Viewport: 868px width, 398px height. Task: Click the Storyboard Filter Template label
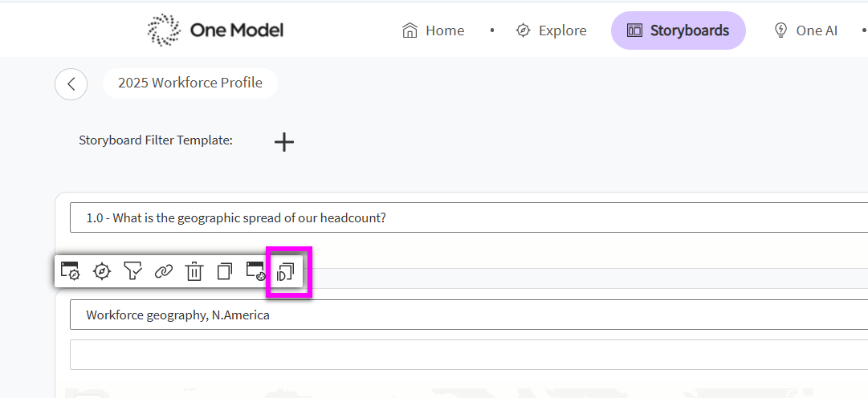point(156,140)
